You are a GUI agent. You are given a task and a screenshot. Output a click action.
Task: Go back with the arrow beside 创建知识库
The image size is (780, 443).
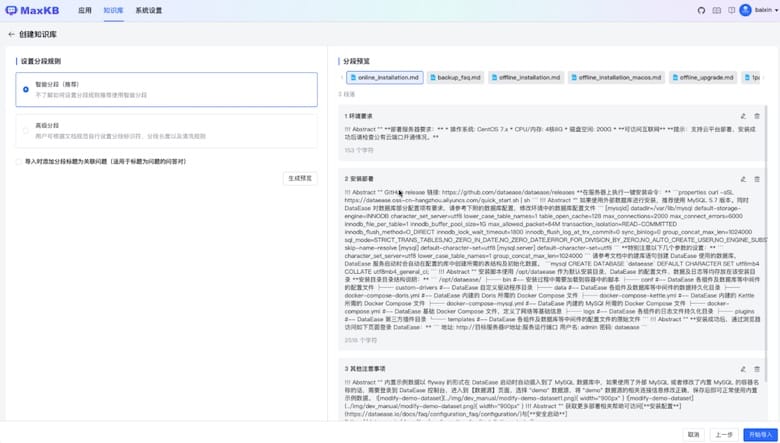click(x=11, y=34)
